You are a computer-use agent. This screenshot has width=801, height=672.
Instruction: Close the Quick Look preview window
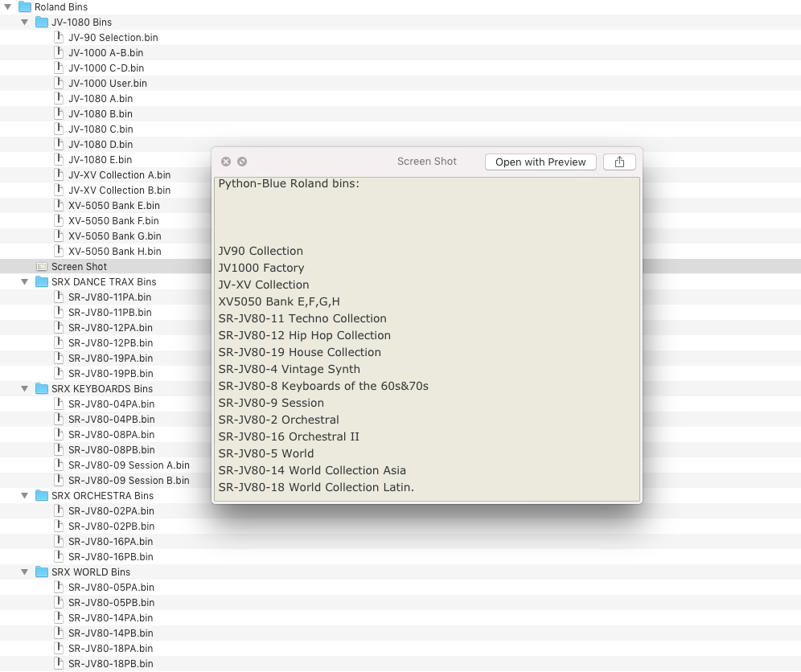point(226,162)
